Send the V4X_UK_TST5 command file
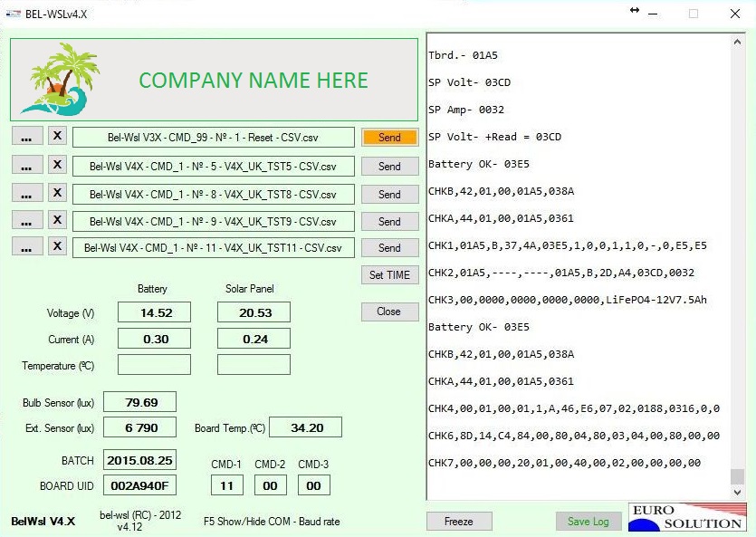 (x=389, y=167)
